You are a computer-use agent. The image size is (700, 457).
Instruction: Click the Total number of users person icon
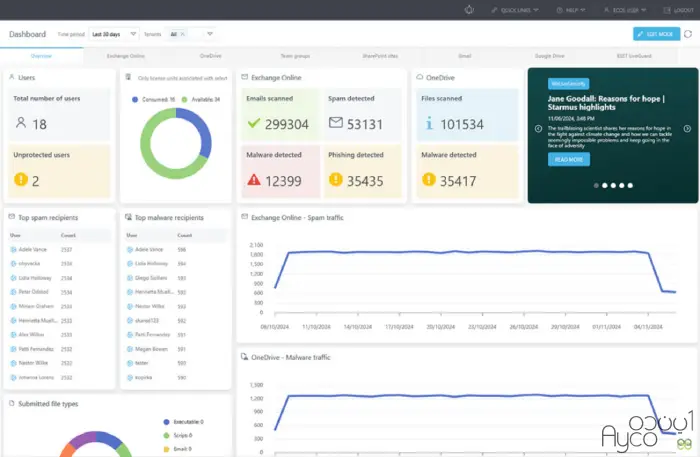point(21,124)
